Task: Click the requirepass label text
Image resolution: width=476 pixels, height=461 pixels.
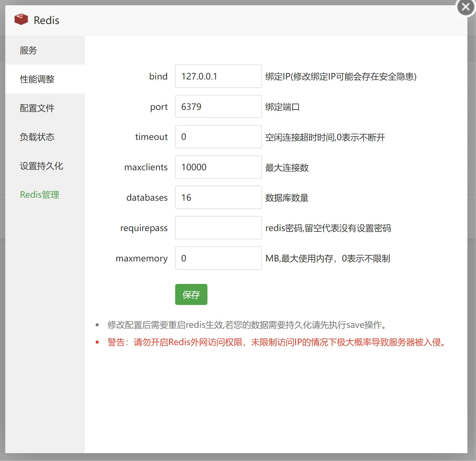Action: (144, 228)
